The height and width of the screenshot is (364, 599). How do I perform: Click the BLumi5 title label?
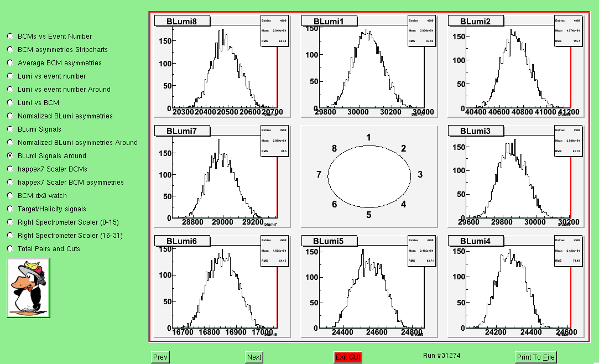click(329, 241)
